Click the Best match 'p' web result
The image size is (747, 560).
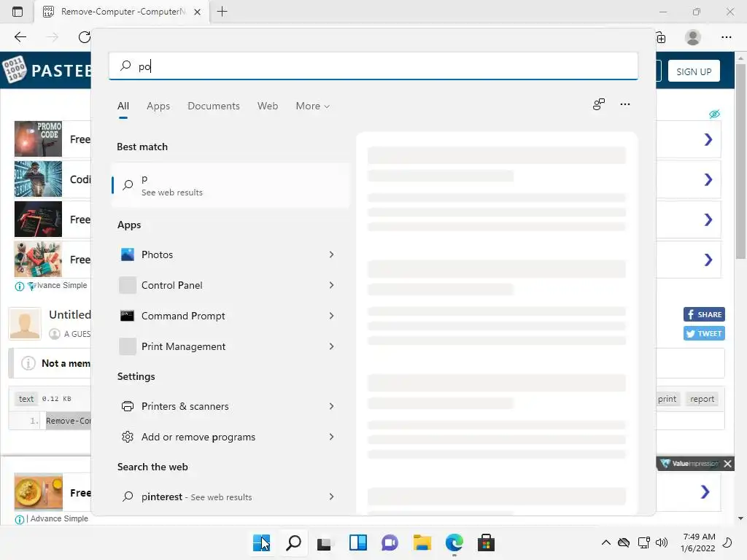click(x=231, y=185)
